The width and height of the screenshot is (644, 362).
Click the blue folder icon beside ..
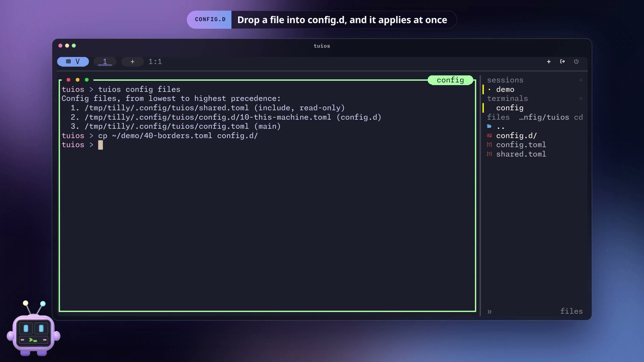(489, 126)
